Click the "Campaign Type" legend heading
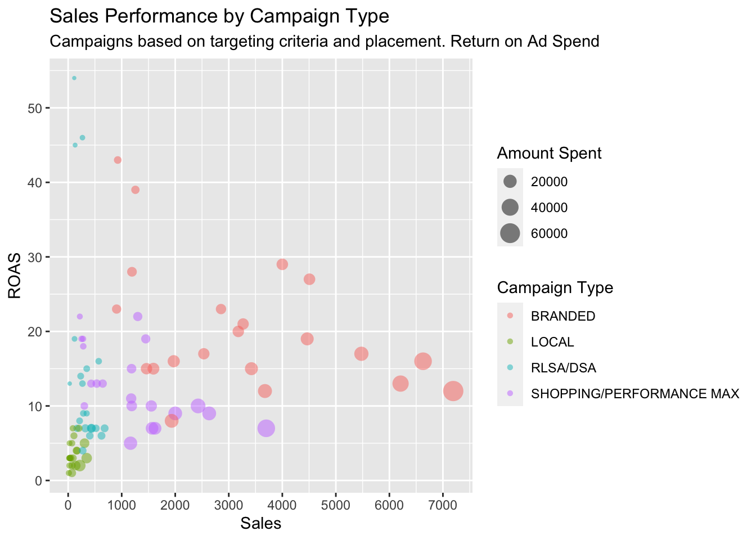 click(x=555, y=287)
